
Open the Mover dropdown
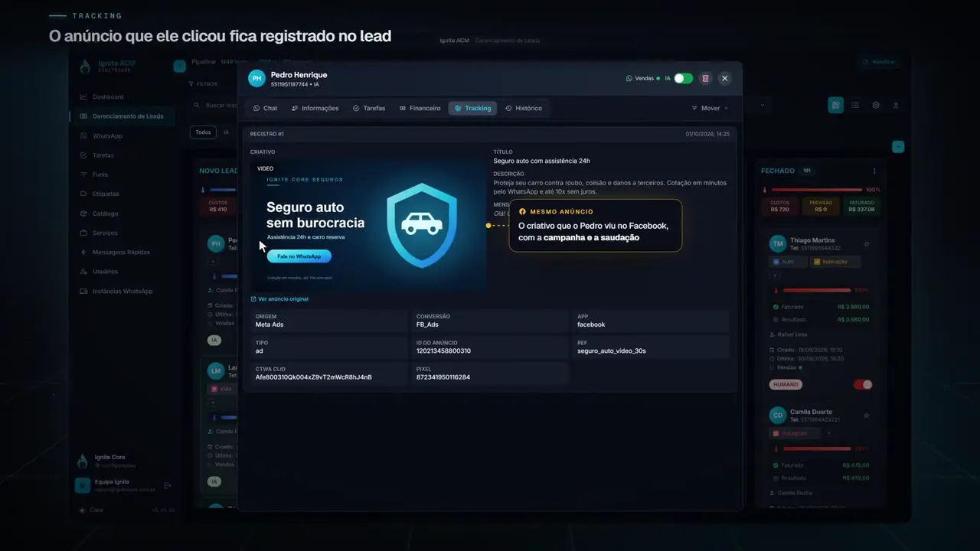710,108
